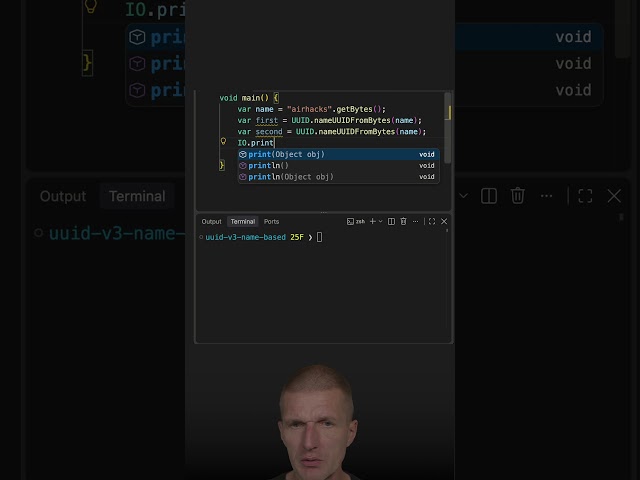Choose print(Object obj) suggestion in center autocomplete
The height and width of the screenshot is (480, 640).
click(339, 154)
